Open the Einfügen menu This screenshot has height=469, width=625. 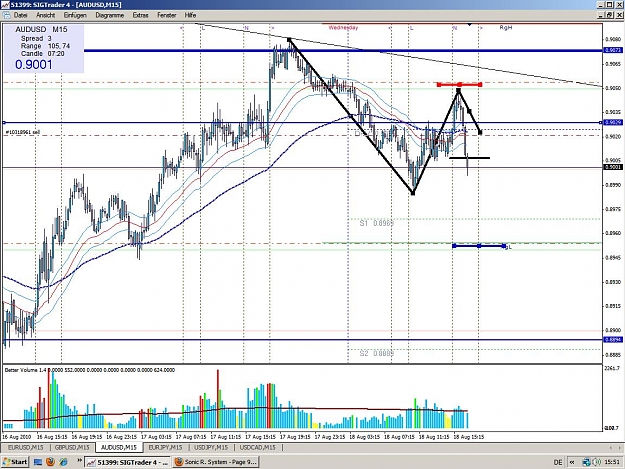[75, 15]
